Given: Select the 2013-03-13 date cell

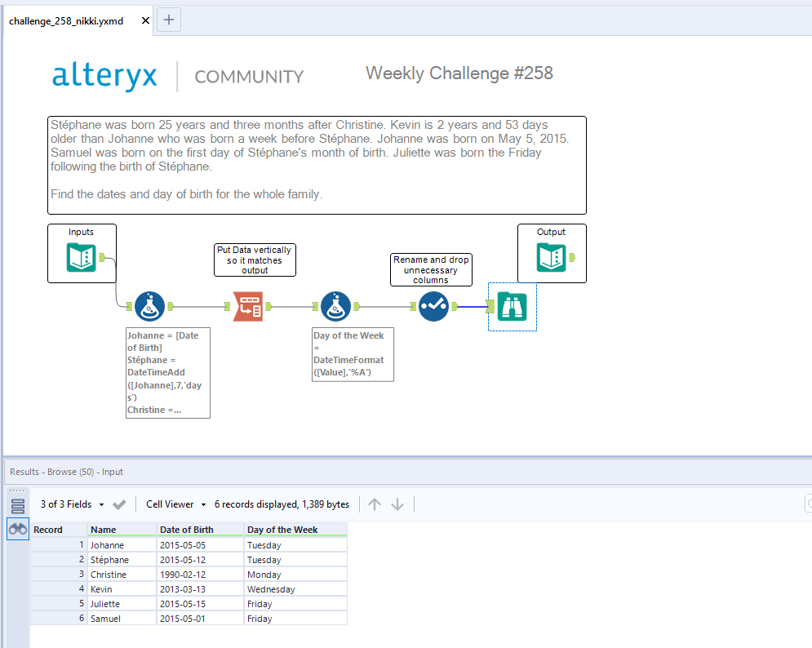Looking at the screenshot, I should click(200, 589).
